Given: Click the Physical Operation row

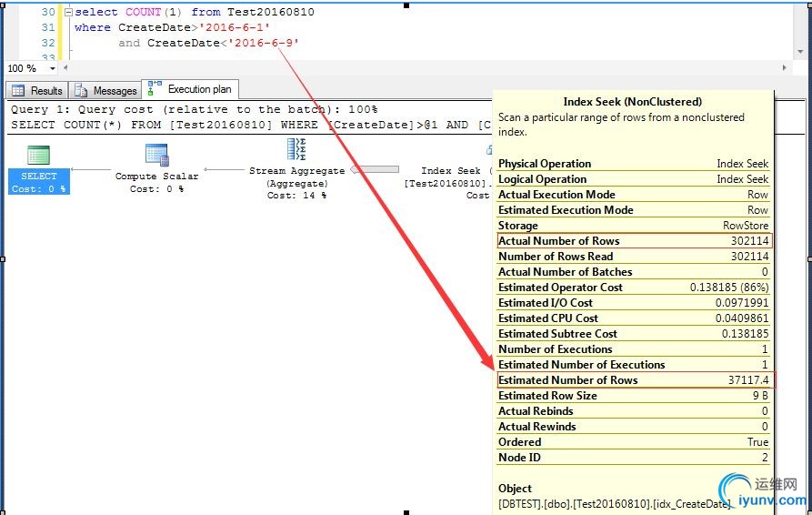Looking at the screenshot, I should click(x=634, y=164).
